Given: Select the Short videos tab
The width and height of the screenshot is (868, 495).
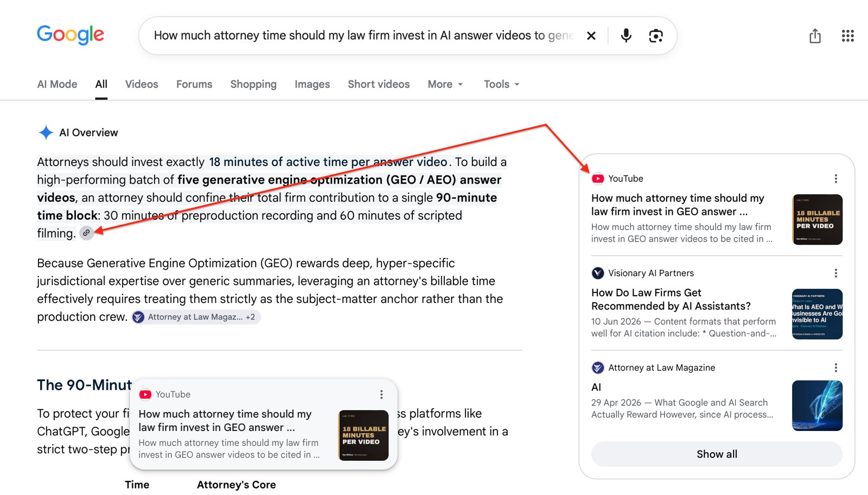Looking at the screenshot, I should 379,84.
